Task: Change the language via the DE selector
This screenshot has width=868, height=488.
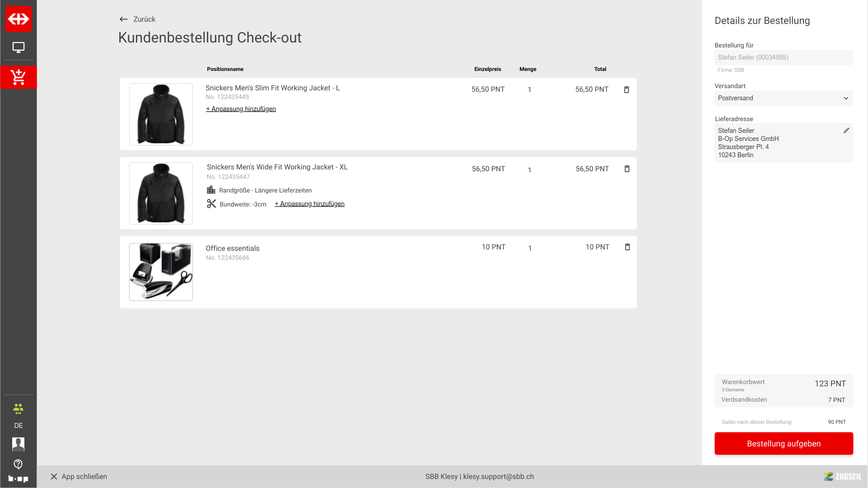Action: click(18, 426)
